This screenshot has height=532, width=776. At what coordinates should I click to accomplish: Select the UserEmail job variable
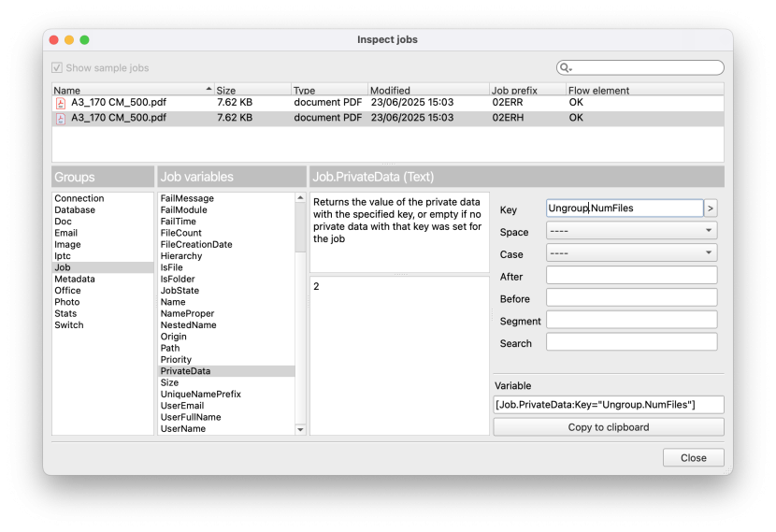(182, 406)
